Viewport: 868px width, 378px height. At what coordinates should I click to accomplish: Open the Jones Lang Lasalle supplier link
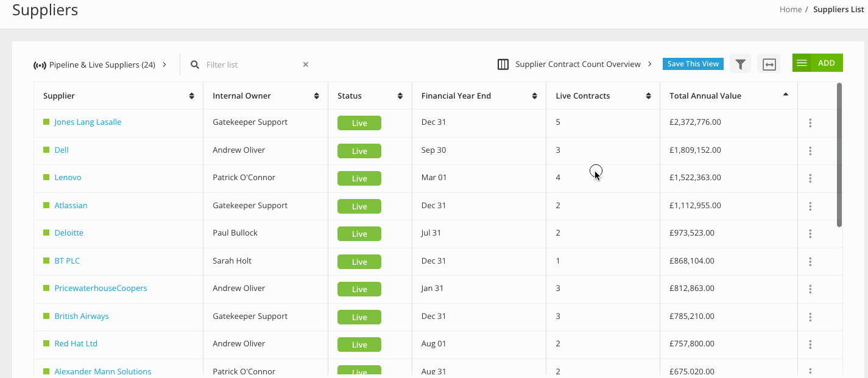(88, 122)
